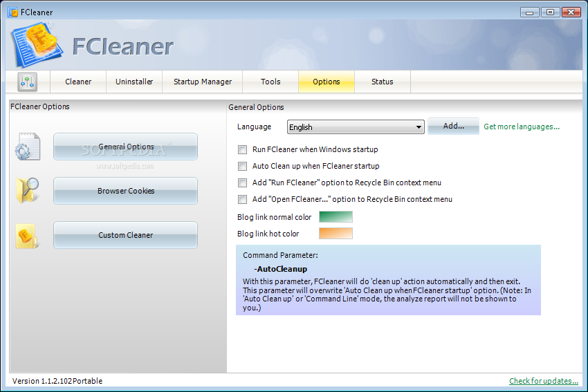The width and height of the screenshot is (588, 392).
Task: Click the Version 1.1.2.102 Portable status text
Action: [57, 381]
